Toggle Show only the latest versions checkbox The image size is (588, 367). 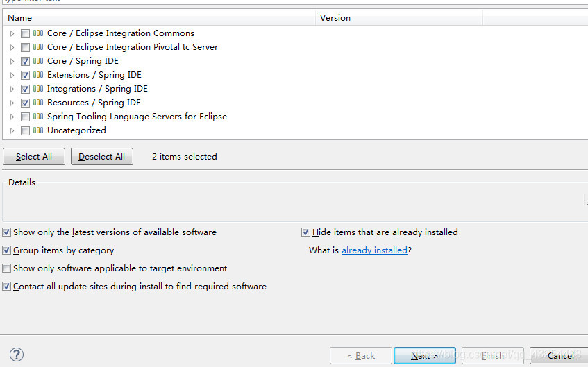(6, 232)
